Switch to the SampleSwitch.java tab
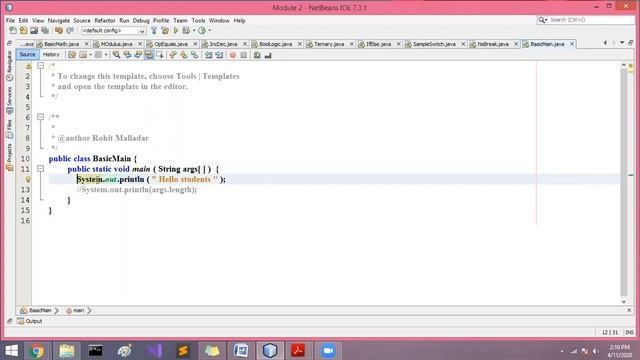 pos(434,44)
